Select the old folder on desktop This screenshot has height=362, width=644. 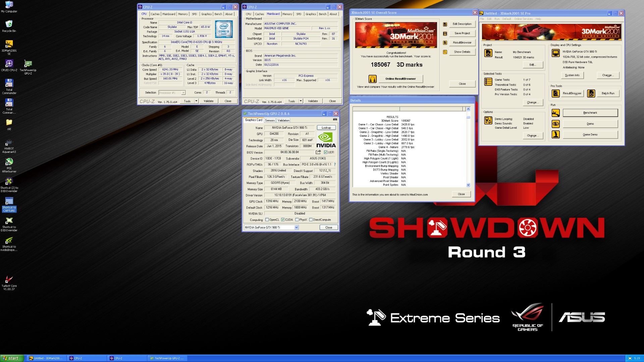9,124
